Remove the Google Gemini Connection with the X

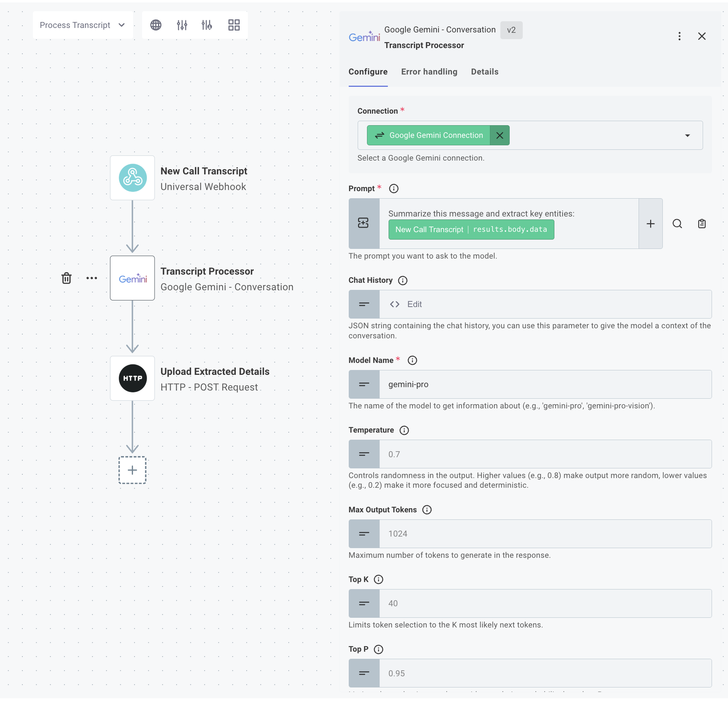click(500, 135)
